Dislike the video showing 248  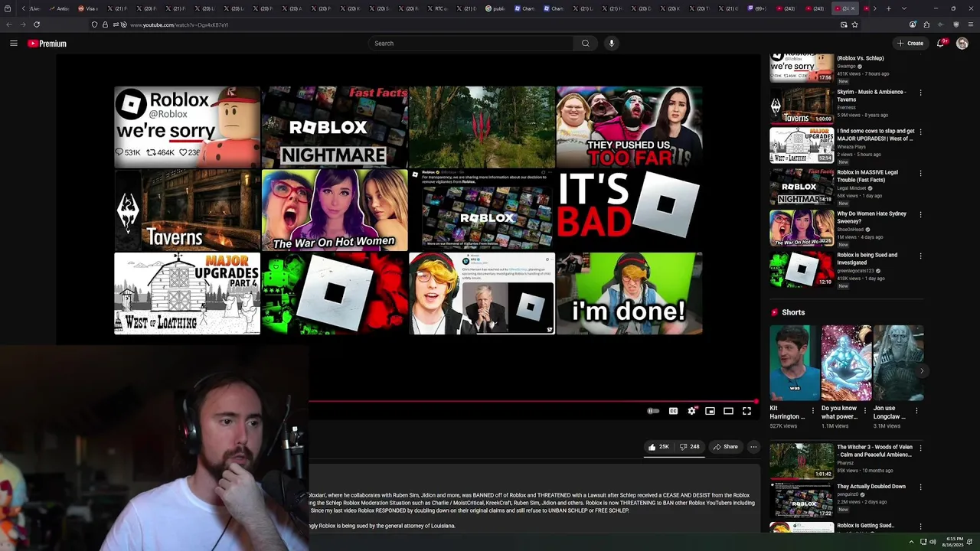[x=689, y=447]
